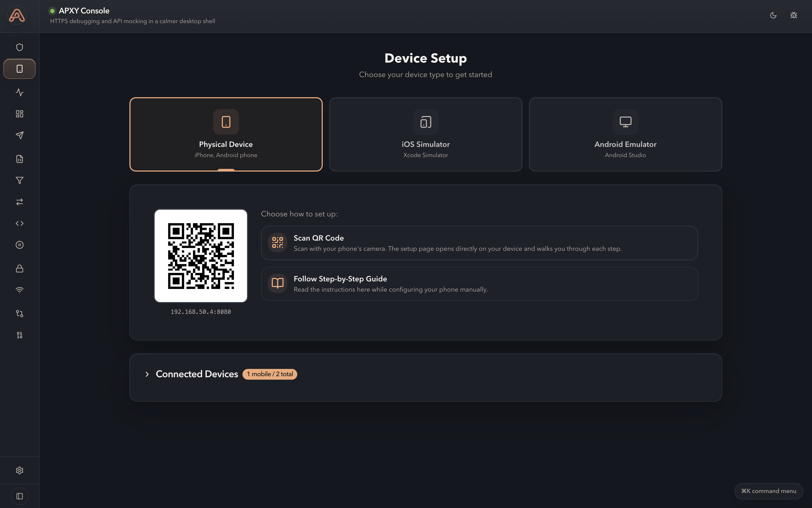The width and height of the screenshot is (812, 508).
Task: Open the security shield panel in sidebar
Action: click(x=19, y=47)
